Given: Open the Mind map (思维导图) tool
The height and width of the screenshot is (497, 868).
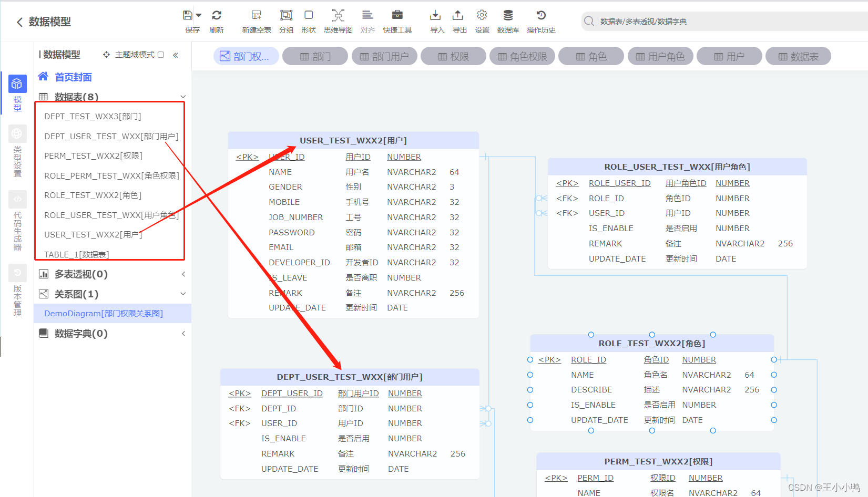Looking at the screenshot, I should pos(338,15).
